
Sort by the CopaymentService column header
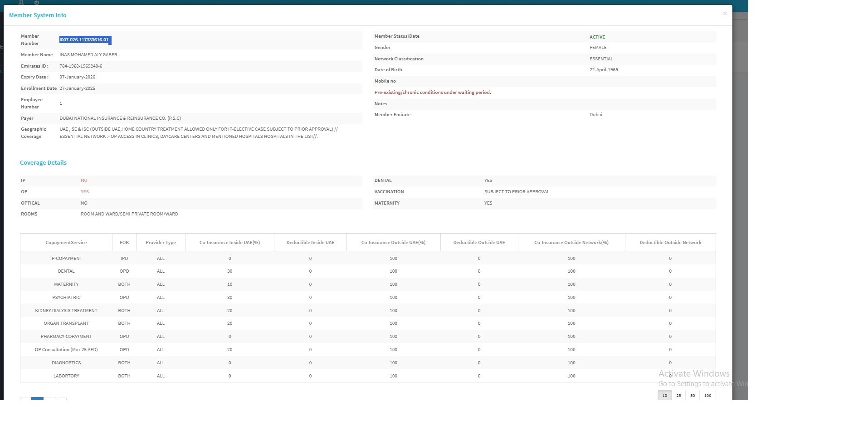[x=66, y=243]
